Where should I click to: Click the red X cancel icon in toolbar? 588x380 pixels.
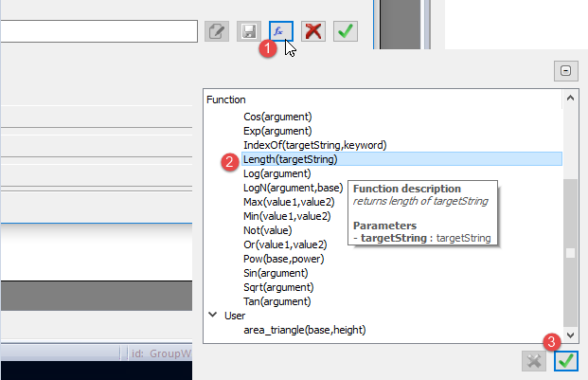(x=313, y=31)
